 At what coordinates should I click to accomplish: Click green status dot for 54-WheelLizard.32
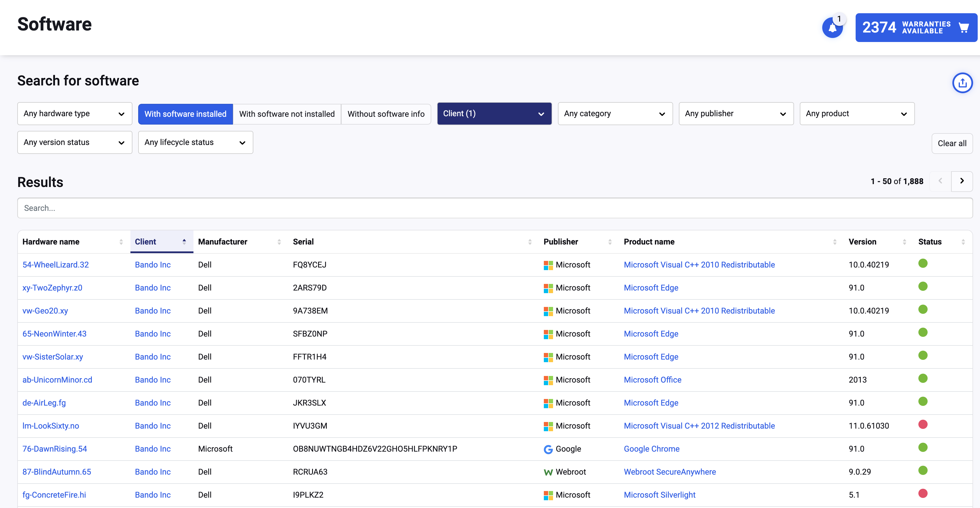tap(923, 263)
